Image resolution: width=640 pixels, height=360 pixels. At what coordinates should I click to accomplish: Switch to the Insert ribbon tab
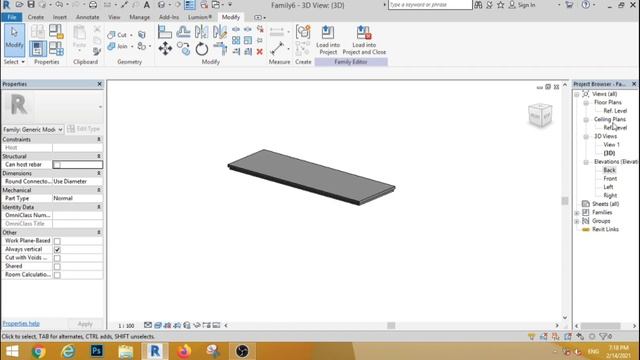click(x=60, y=17)
